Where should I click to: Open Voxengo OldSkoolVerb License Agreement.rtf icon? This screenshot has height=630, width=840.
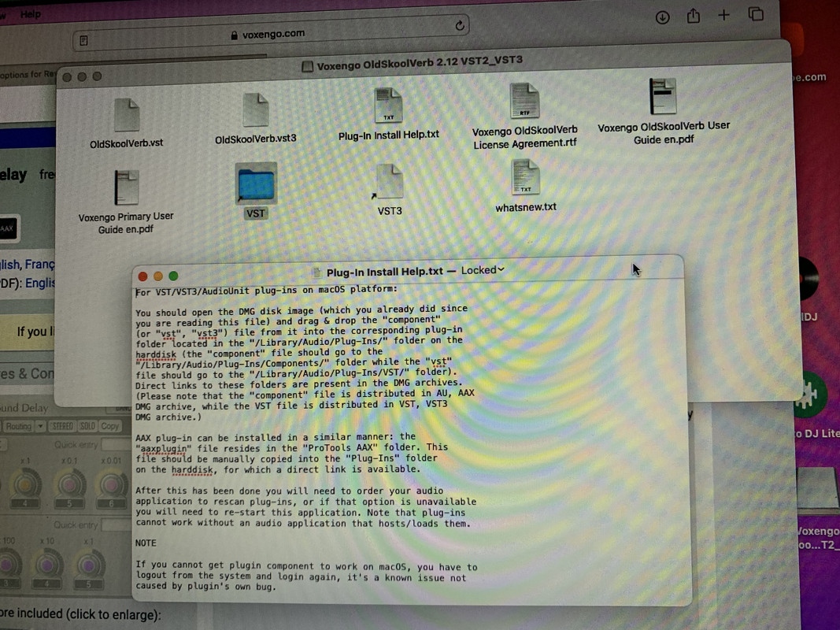pos(524,102)
